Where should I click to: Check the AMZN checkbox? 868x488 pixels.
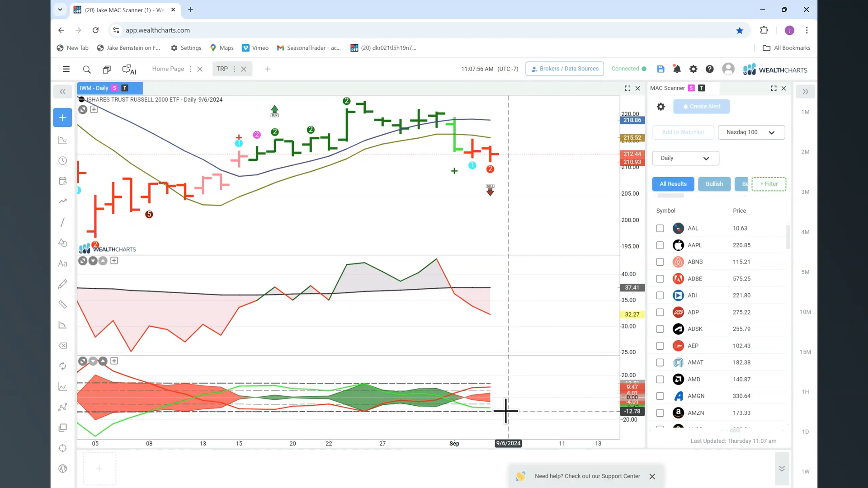coord(660,413)
